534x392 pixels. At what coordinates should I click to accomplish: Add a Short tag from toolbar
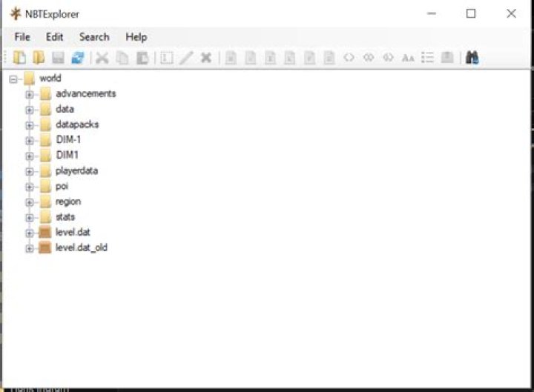click(x=251, y=58)
